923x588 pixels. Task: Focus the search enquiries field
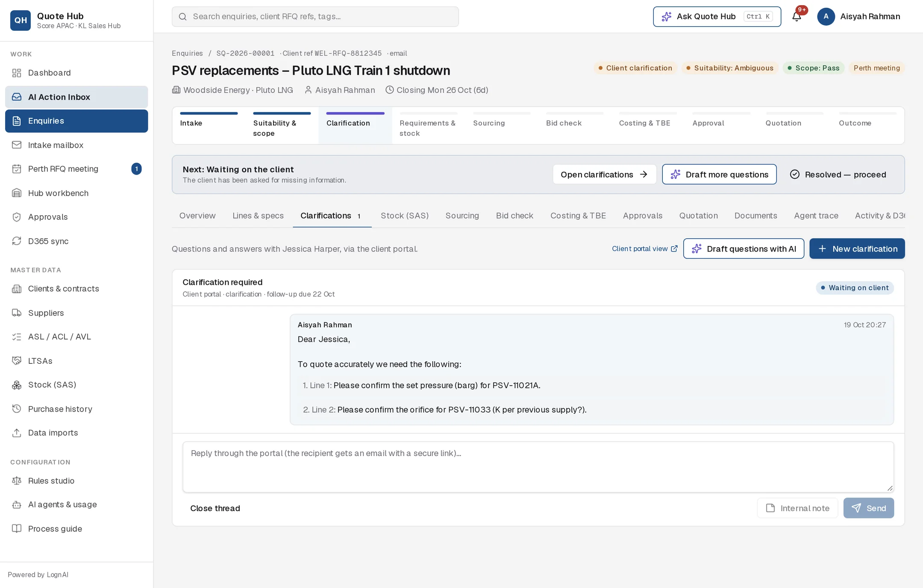[315, 16]
